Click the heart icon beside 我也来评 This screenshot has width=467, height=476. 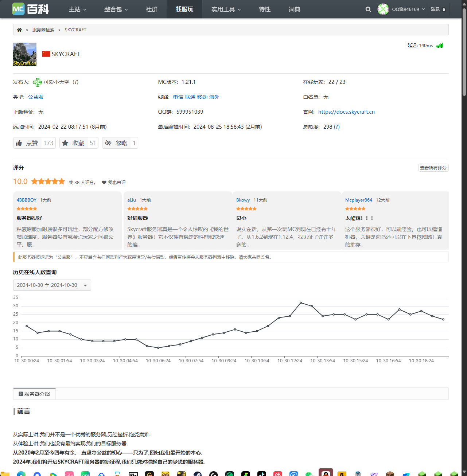(104, 183)
